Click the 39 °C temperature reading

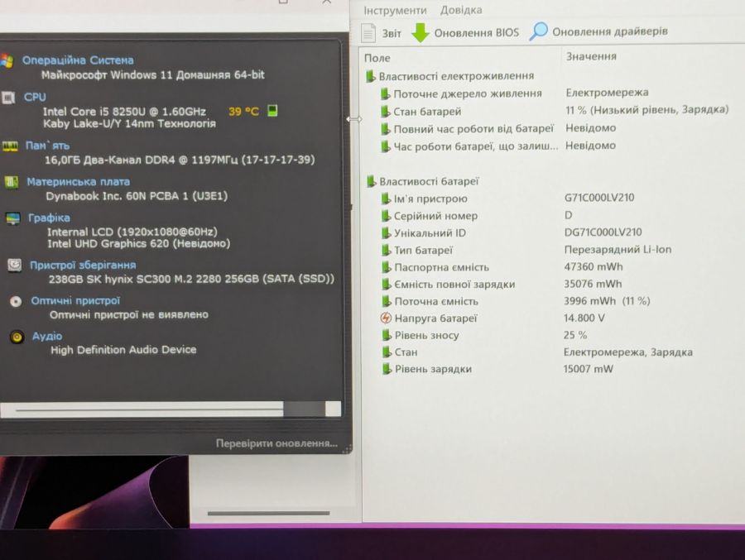click(243, 112)
